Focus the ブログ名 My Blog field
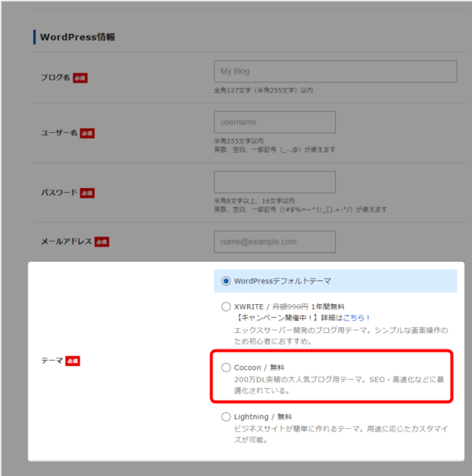Screen dimensions: 472x476 point(336,72)
